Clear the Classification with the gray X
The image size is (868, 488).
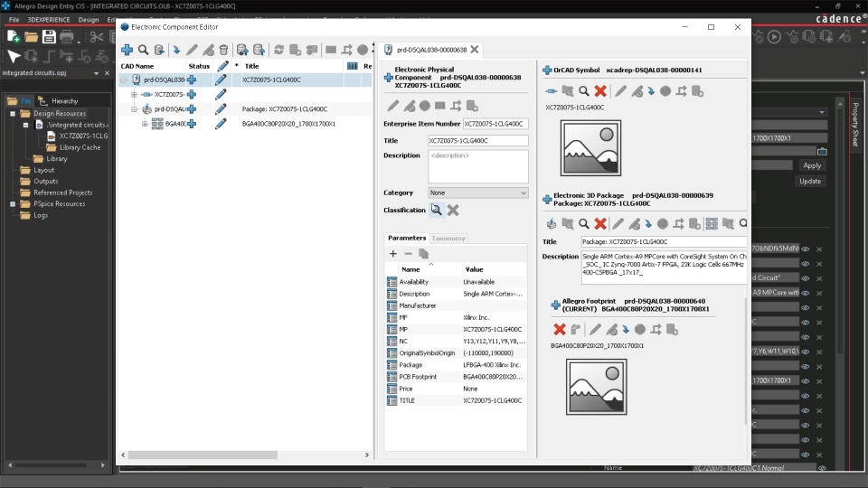tap(453, 210)
